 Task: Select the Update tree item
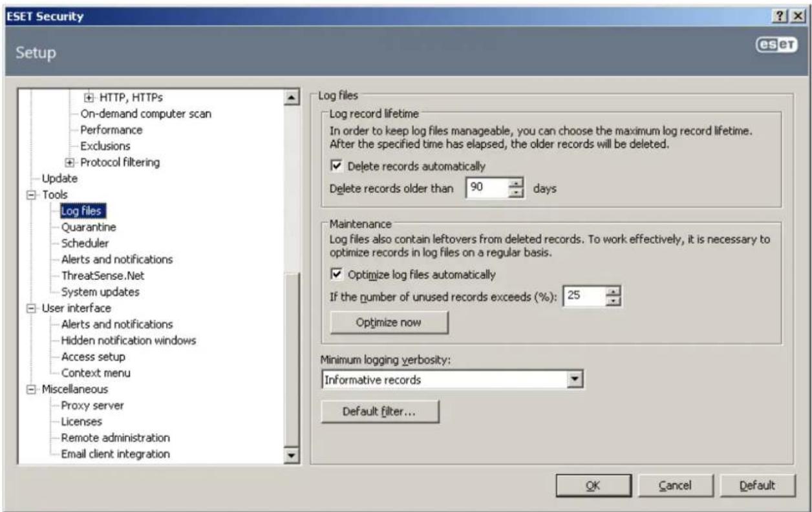coord(59,178)
